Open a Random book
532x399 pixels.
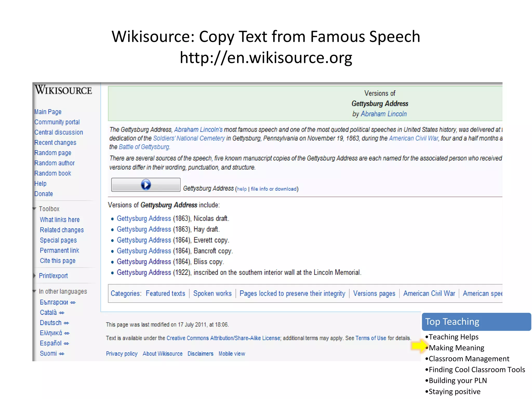tap(53, 173)
